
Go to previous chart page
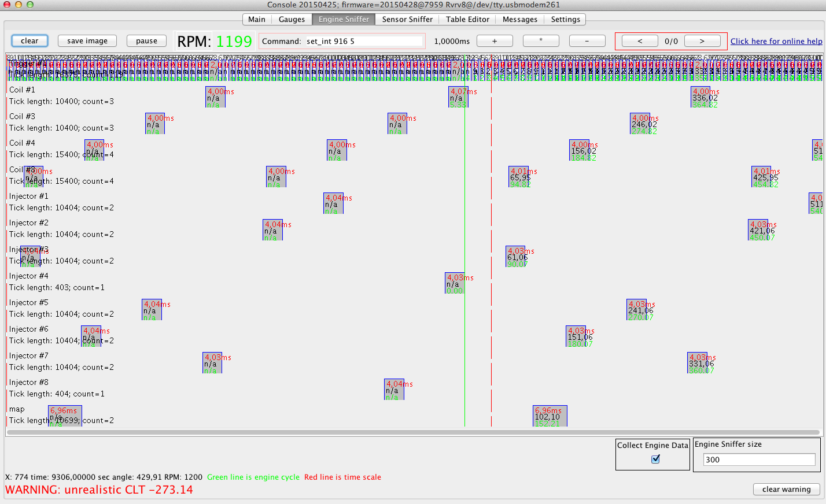click(x=640, y=41)
